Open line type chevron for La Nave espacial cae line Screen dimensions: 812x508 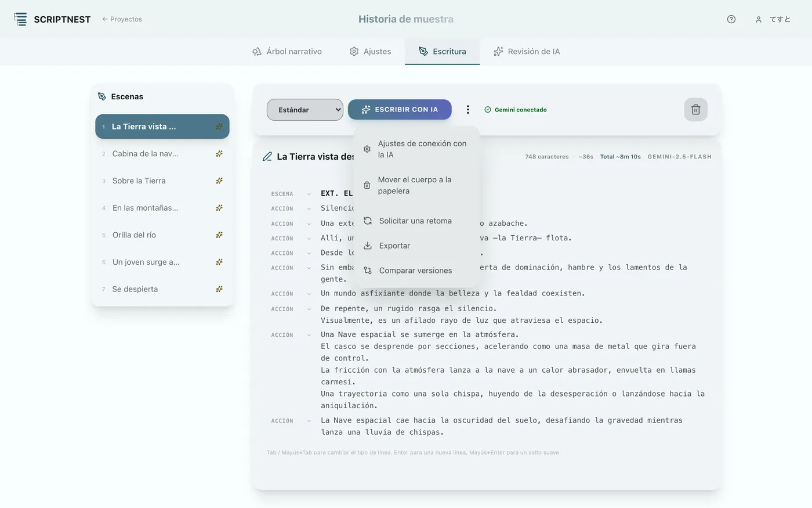click(x=309, y=421)
